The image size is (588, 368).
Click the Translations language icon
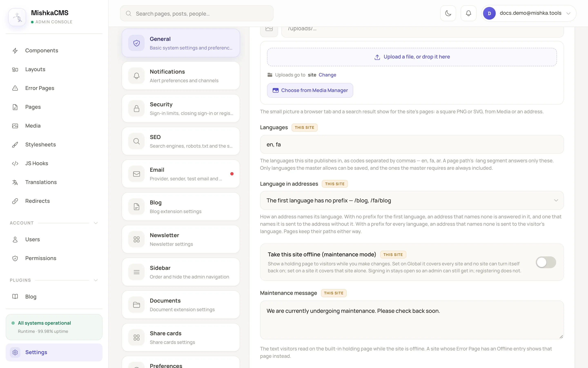[x=15, y=182]
